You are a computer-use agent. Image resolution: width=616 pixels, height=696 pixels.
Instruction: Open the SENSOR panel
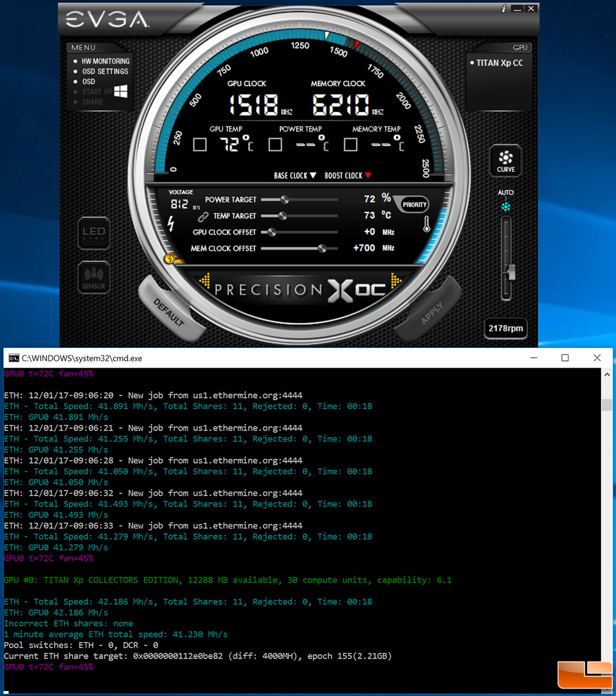point(94,278)
